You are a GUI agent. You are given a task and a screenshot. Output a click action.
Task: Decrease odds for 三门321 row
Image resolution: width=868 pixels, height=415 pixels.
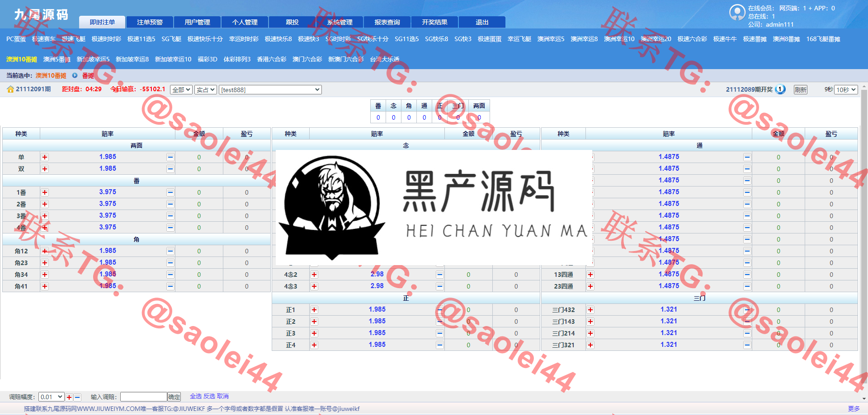point(747,345)
